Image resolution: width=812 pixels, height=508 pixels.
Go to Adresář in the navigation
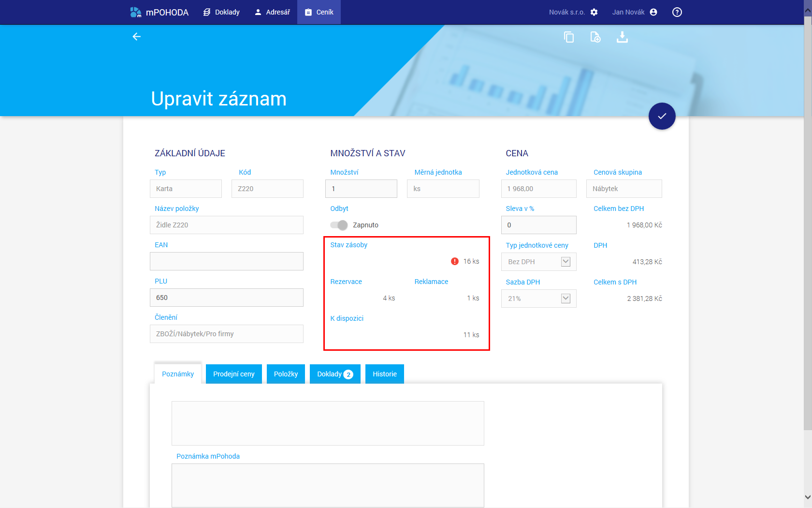(x=272, y=12)
